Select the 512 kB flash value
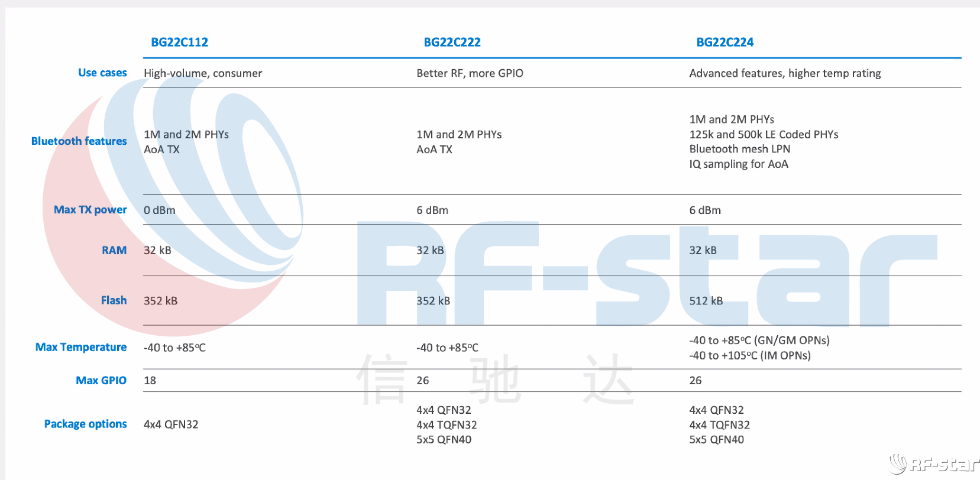 [706, 301]
